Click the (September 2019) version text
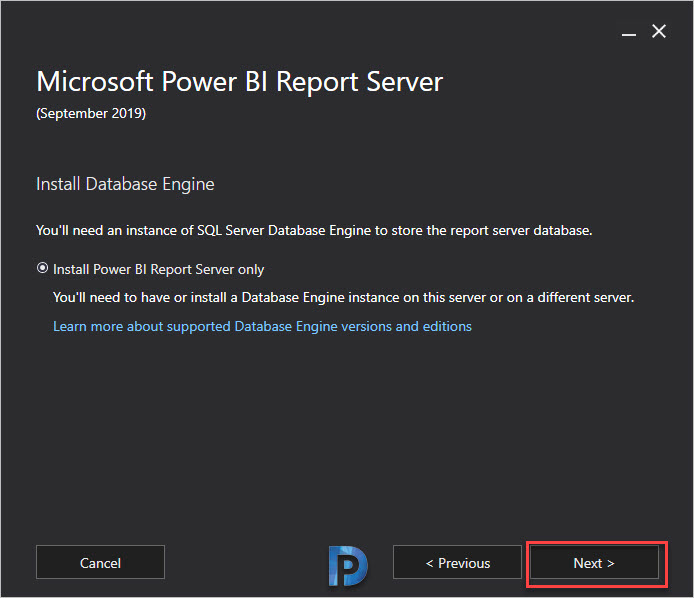694x598 pixels. (91, 113)
